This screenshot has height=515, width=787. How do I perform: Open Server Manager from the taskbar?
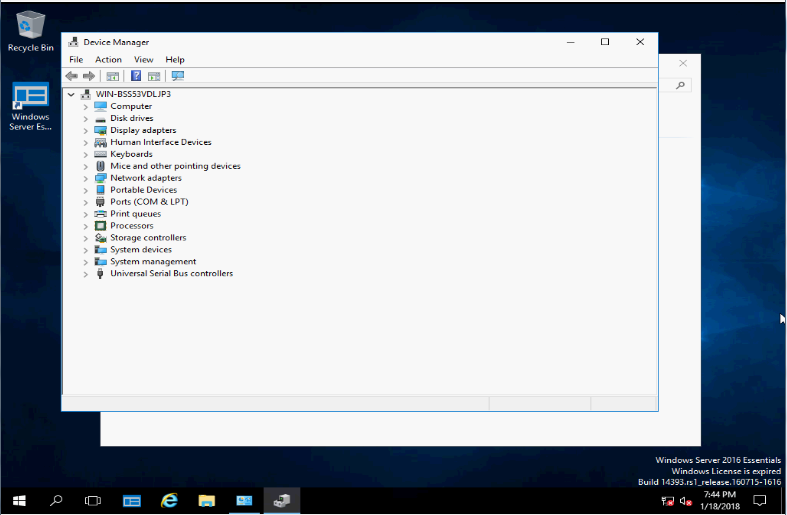pyautogui.click(x=132, y=501)
